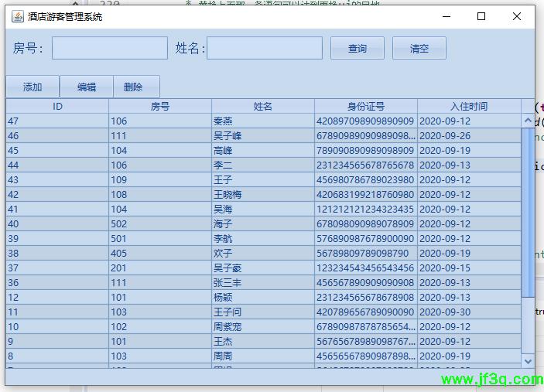
Task: Select the 姓名 column header
Action: pos(263,107)
